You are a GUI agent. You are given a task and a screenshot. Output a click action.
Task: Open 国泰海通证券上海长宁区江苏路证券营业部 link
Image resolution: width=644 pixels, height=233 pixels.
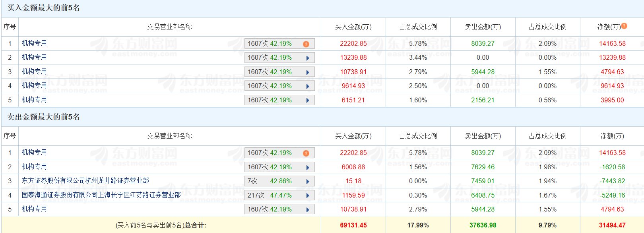tap(101, 195)
